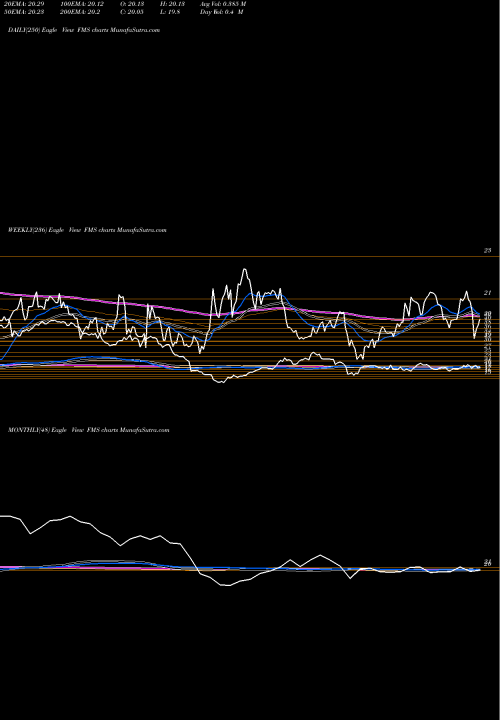Click the monthly chart's lowest price trough
Image resolution: width=500 pixels, height=720 pixels.
pos(226,585)
